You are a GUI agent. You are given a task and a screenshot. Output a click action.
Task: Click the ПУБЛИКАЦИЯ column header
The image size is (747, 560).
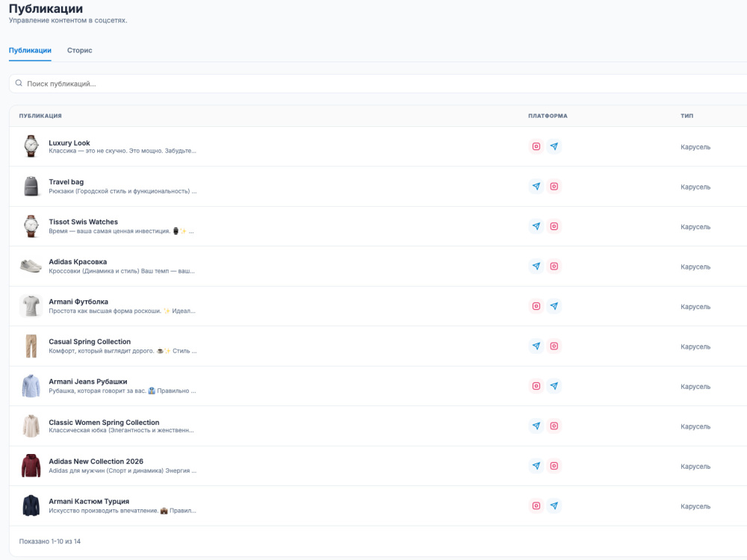click(x=40, y=116)
